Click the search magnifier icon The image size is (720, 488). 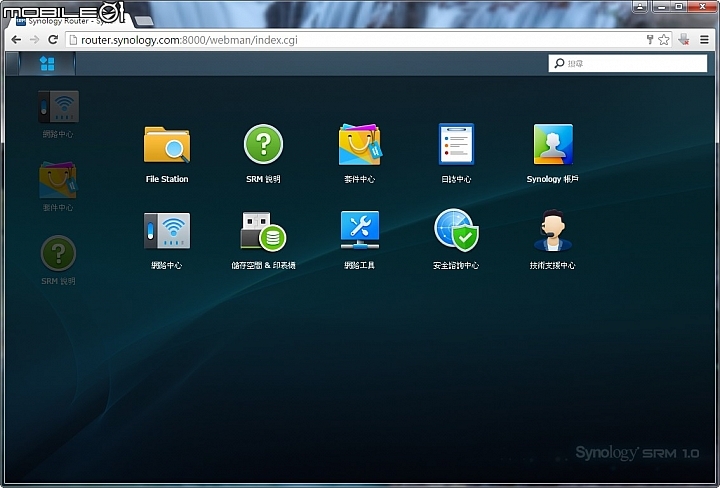click(559, 63)
